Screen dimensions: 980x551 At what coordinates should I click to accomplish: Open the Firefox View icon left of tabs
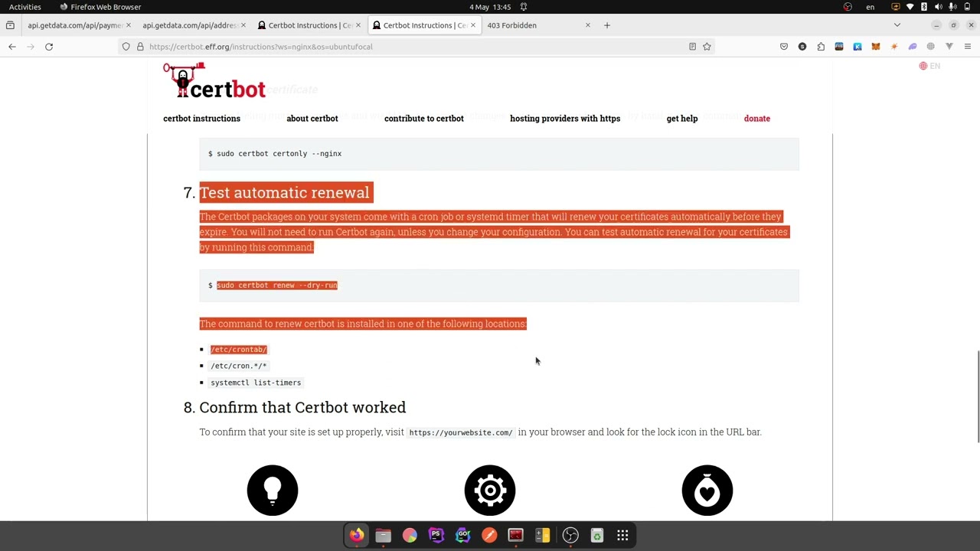10,25
